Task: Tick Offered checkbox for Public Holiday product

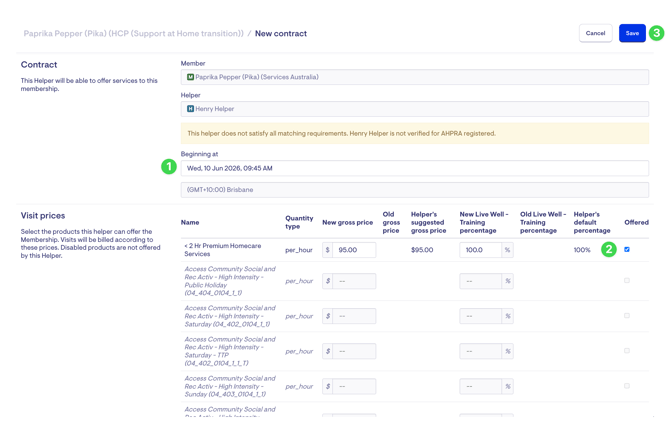Action: (x=627, y=280)
